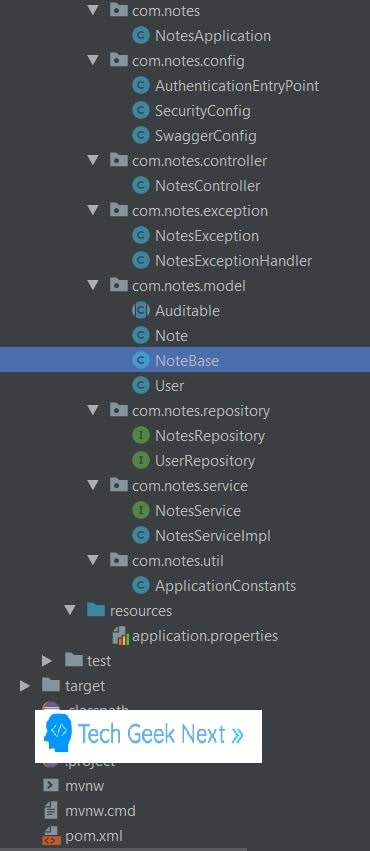This screenshot has height=851, width=370.
Task: Click the Tech Geek Next link
Action: pos(149,735)
